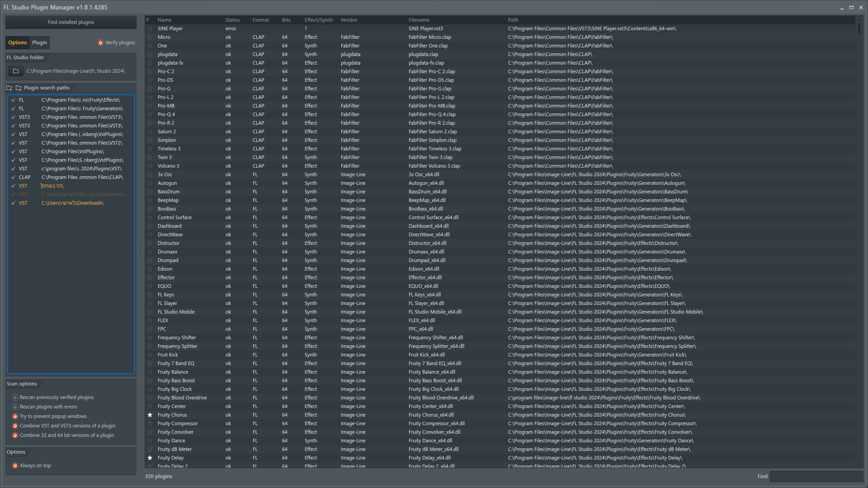
Task: Enable the greyed-out One ..ars instruments path
Action: 13,194
